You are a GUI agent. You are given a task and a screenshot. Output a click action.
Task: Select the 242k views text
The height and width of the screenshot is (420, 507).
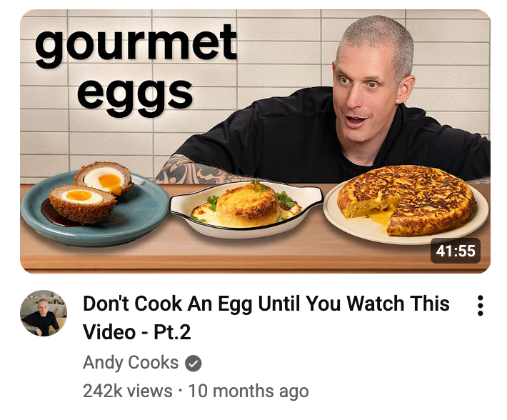[x=127, y=391]
